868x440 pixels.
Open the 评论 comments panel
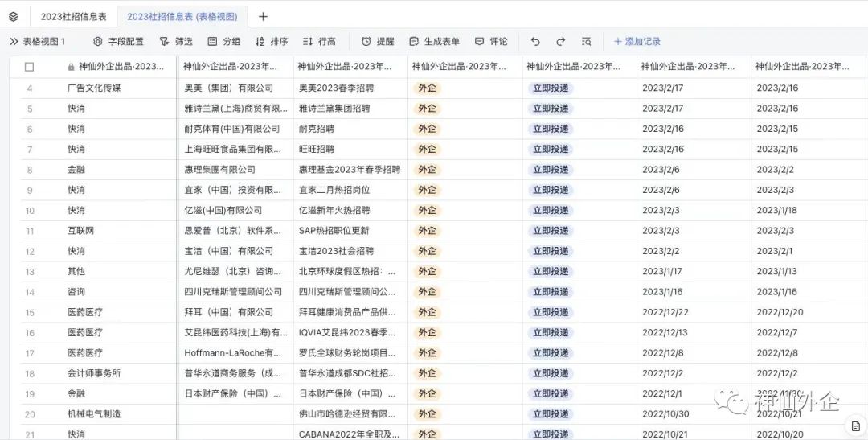[491, 42]
